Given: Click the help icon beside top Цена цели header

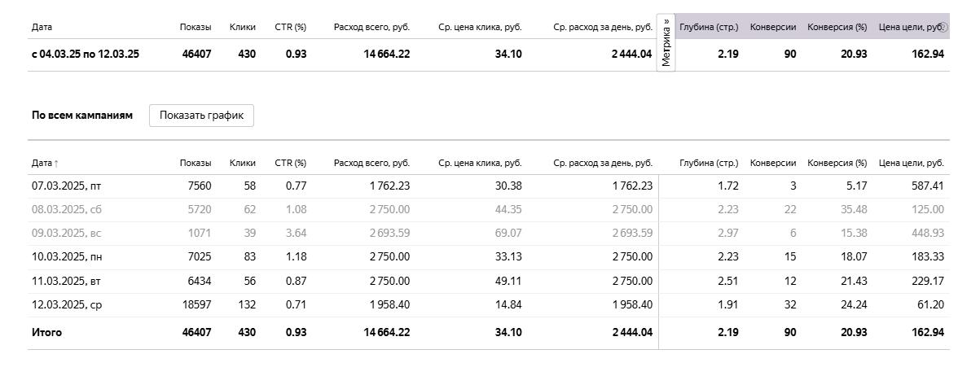Looking at the screenshot, I should point(943,27).
